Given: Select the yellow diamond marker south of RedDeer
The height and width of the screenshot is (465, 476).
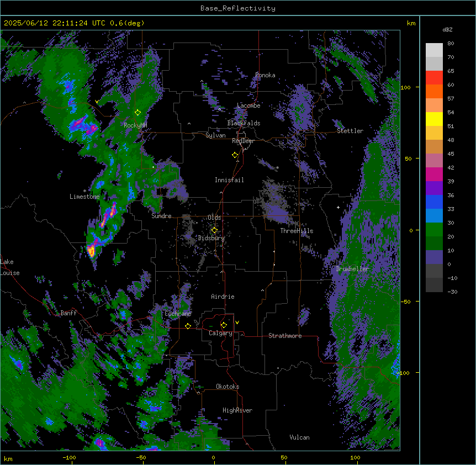Looking at the screenshot, I should 235,155.
